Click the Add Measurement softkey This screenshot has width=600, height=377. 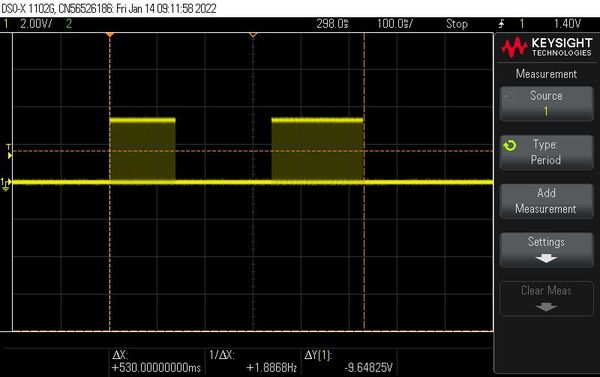[x=546, y=201]
